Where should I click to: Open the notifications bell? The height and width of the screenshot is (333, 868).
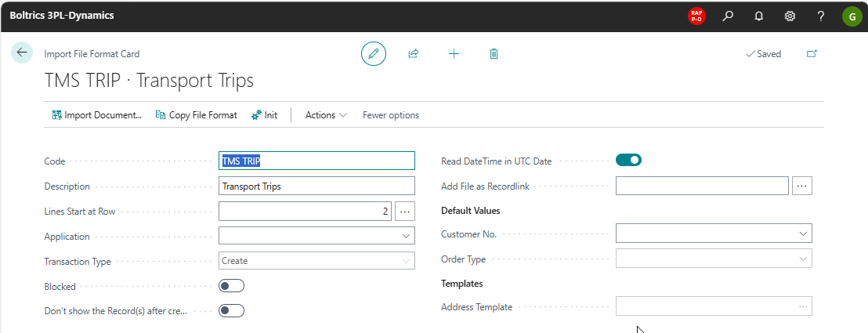(x=758, y=16)
